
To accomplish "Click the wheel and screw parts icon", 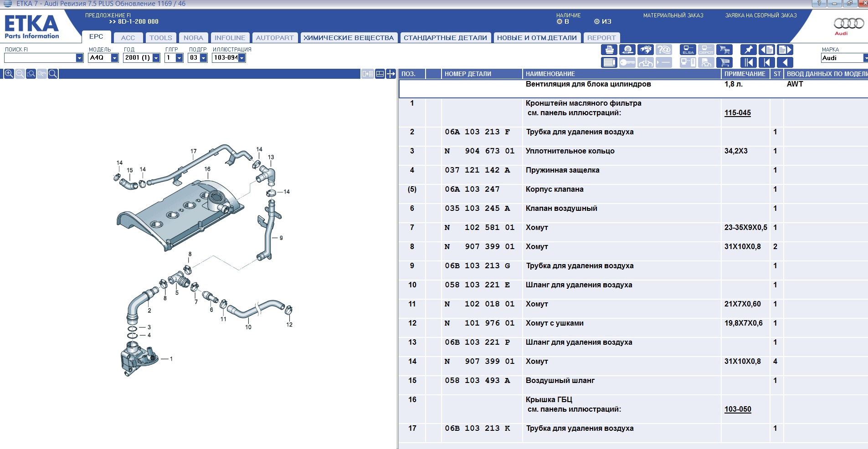I will [627, 50].
